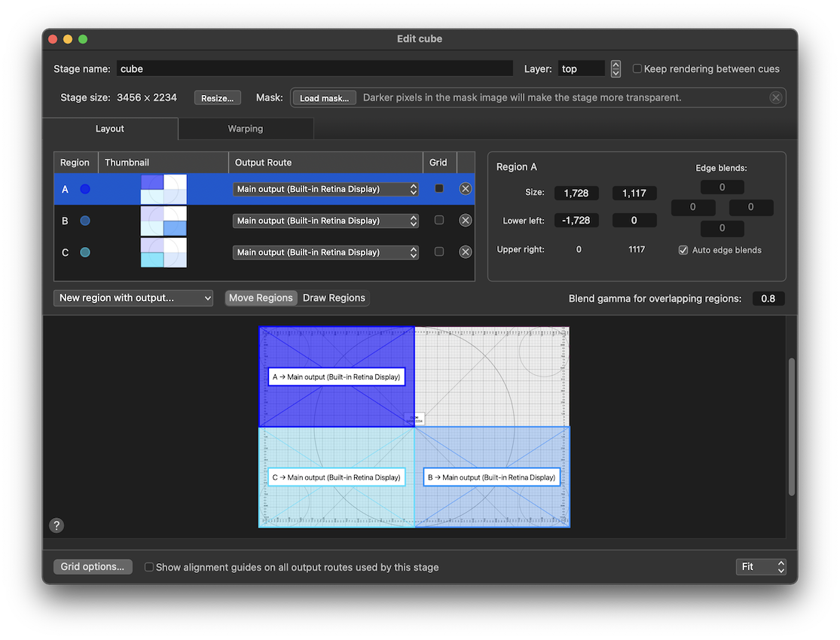840x640 pixels.
Task: Open Output Route dropdown for region A
Action: (x=325, y=189)
